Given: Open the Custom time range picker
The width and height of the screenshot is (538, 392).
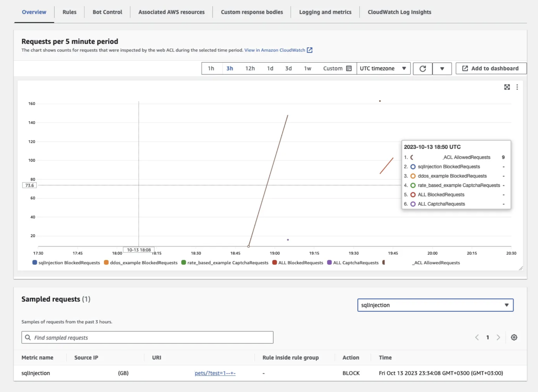Looking at the screenshot, I should tap(337, 68).
